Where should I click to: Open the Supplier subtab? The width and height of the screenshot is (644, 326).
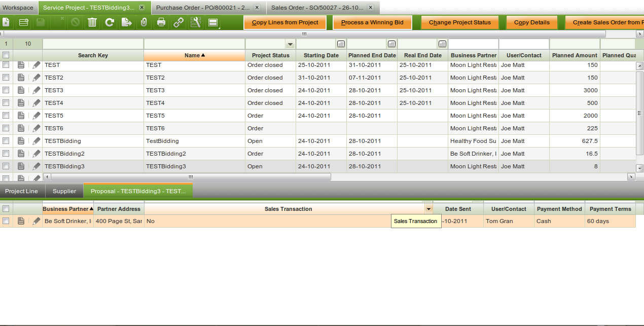point(64,191)
